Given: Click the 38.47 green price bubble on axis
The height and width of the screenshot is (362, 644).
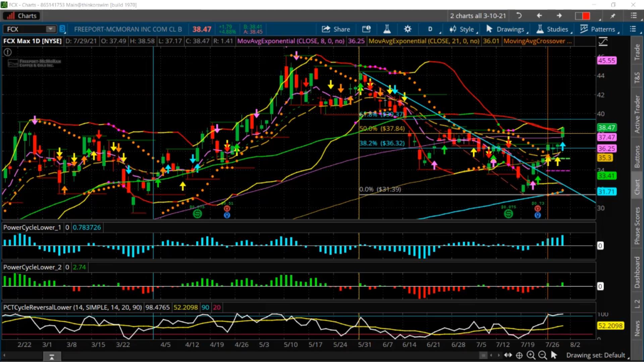Looking at the screenshot, I should click(606, 128).
